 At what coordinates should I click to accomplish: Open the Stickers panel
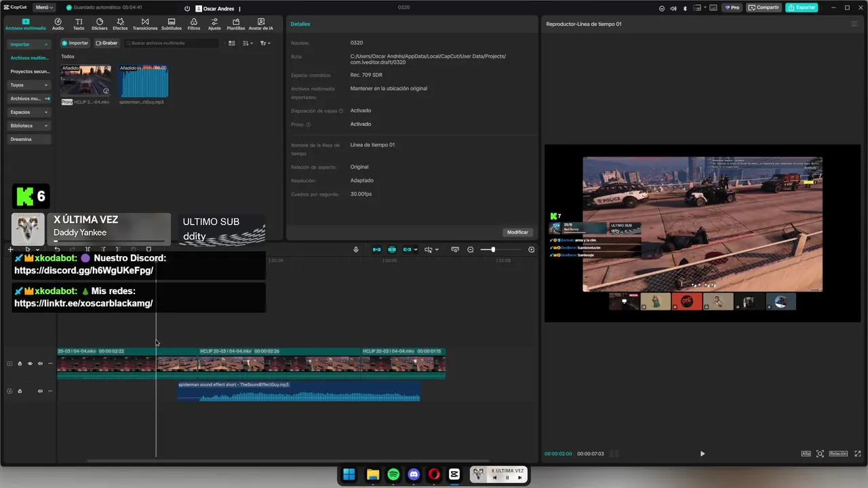tap(100, 24)
